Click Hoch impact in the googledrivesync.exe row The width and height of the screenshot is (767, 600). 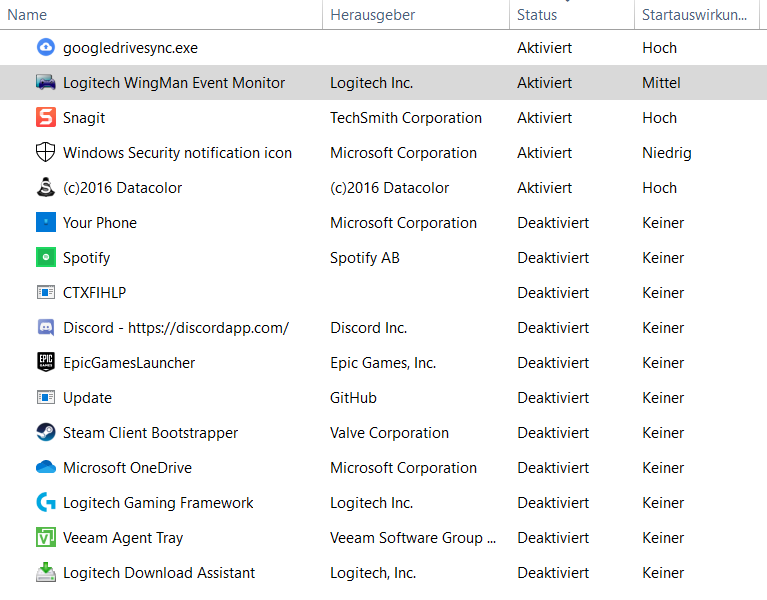[659, 48]
